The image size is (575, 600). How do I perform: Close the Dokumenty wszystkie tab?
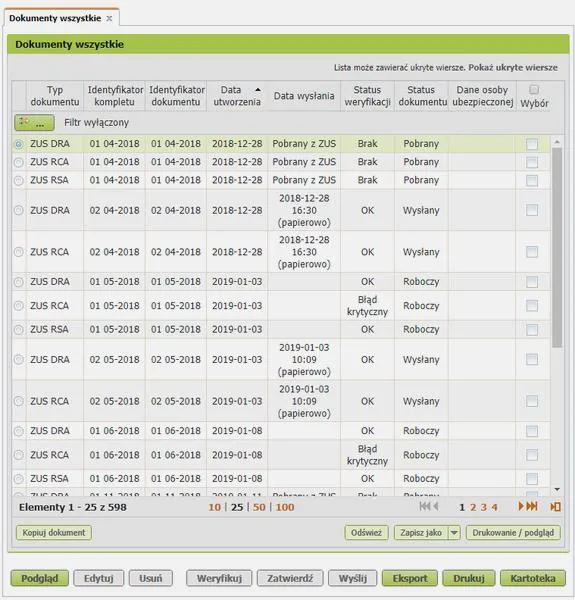(x=109, y=18)
